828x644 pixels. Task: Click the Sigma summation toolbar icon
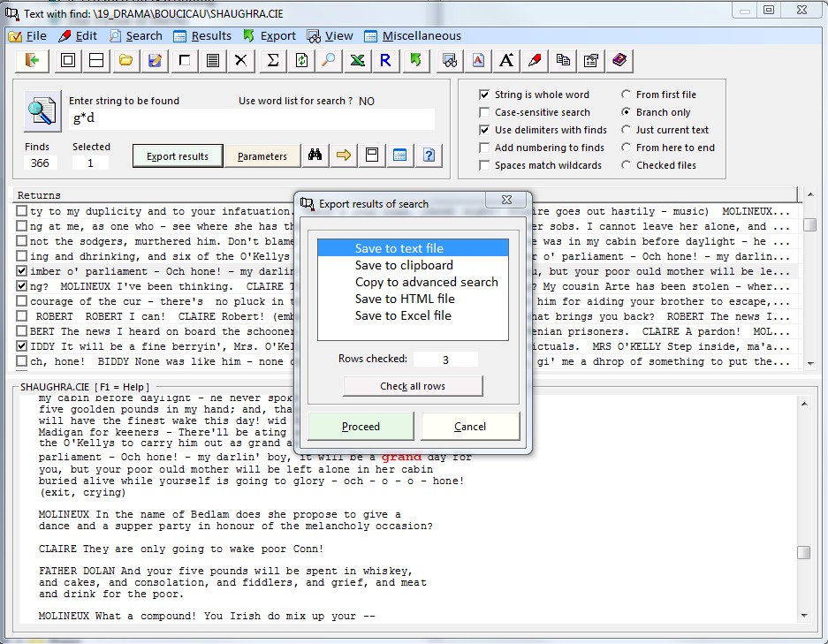pyautogui.click(x=272, y=60)
